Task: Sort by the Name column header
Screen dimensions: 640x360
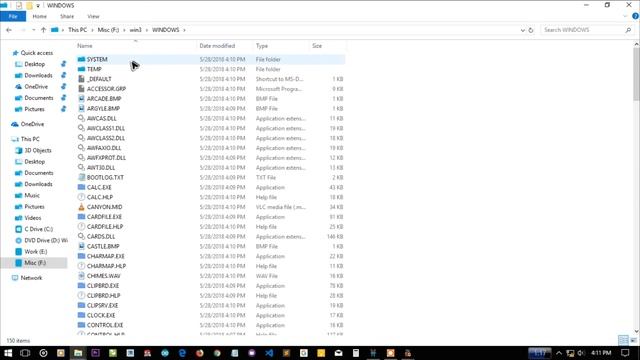Action: 85,46
